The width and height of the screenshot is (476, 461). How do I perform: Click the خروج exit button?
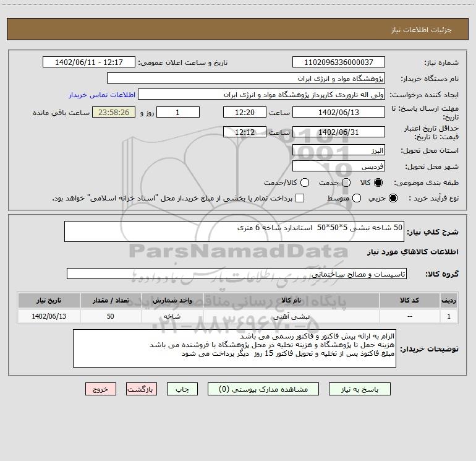pos(101,389)
